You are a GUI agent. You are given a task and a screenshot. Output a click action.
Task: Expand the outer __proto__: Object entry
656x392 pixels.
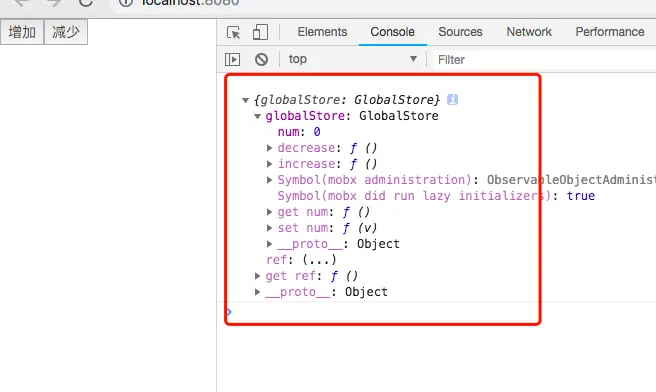click(258, 292)
